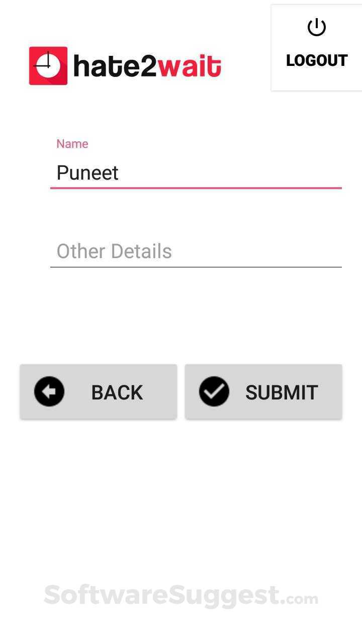Click the left arrow icon on Back
The width and height of the screenshot is (362, 644).
pyautogui.click(x=49, y=391)
